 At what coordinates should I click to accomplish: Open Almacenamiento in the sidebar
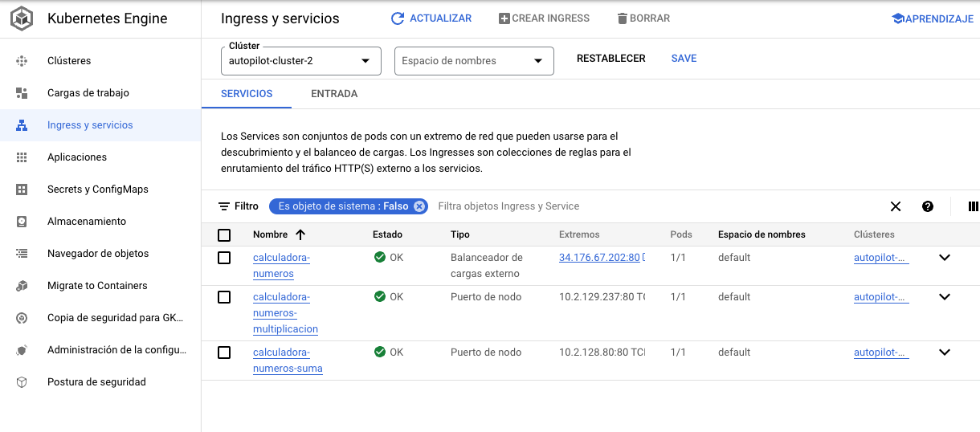click(x=100, y=222)
